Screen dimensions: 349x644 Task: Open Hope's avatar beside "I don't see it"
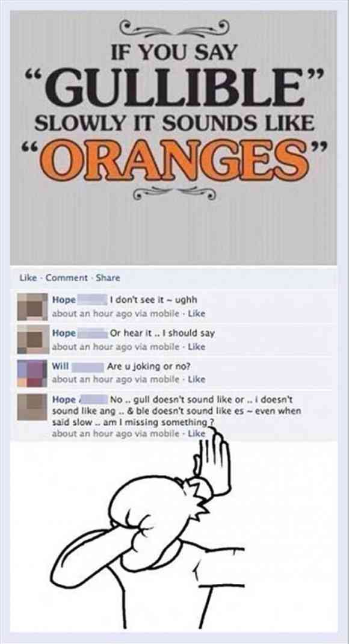coord(32,306)
